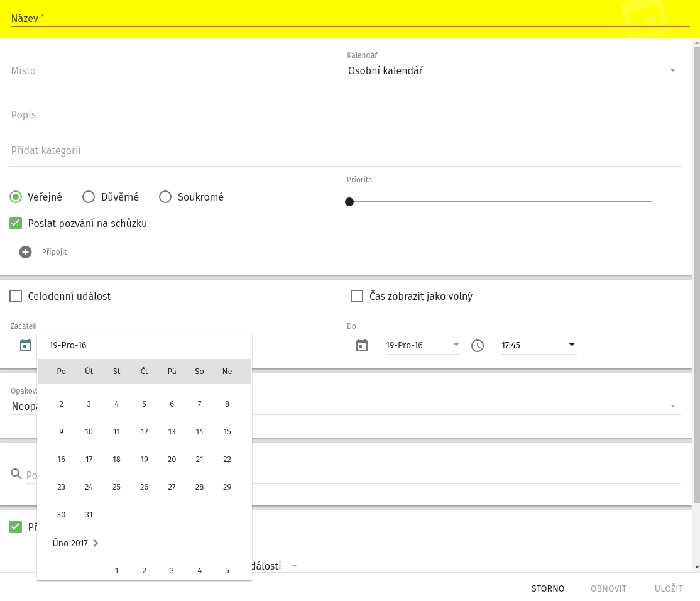The width and height of the screenshot is (700, 601).
Task: Expand the end date 19-Pro-16 dropdown
Action: pos(456,345)
